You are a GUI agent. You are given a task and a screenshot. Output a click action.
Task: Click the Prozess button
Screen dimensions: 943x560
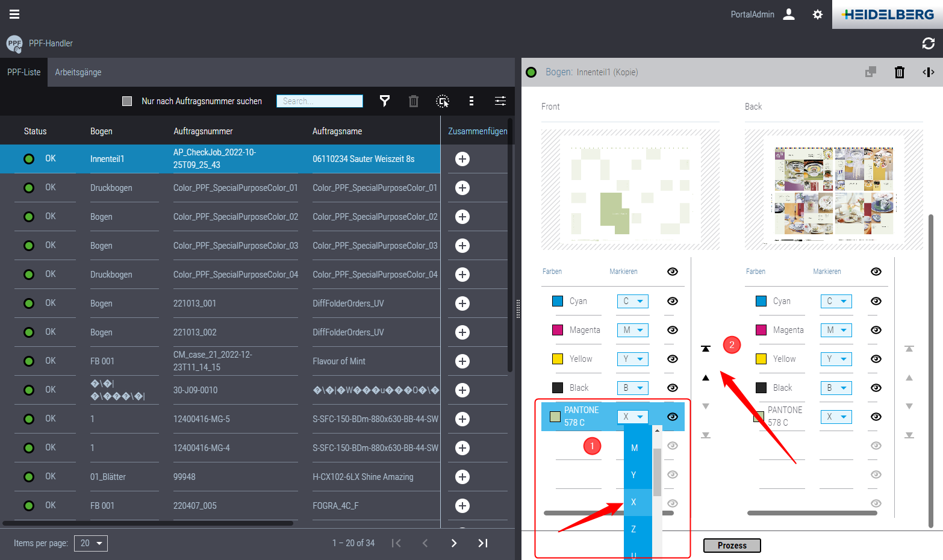[732, 546]
